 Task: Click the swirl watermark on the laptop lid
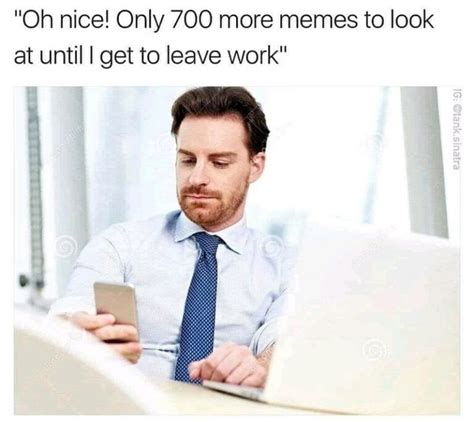coord(376,351)
